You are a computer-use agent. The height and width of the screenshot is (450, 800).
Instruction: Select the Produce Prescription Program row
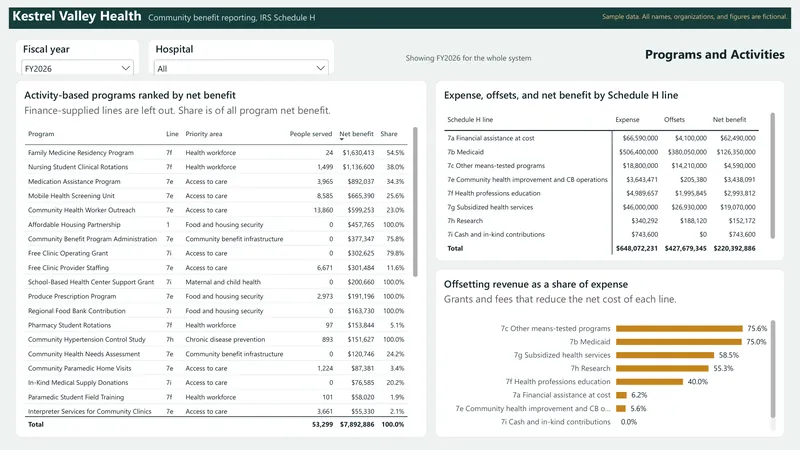pyautogui.click(x=217, y=296)
